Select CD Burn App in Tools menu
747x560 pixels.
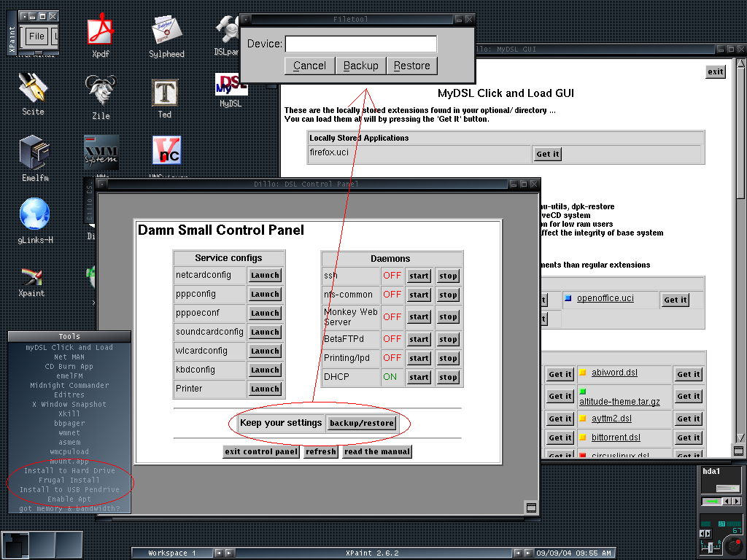tap(69, 367)
